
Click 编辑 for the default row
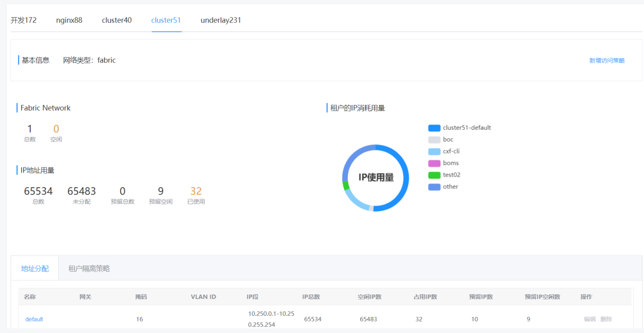coord(590,319)
